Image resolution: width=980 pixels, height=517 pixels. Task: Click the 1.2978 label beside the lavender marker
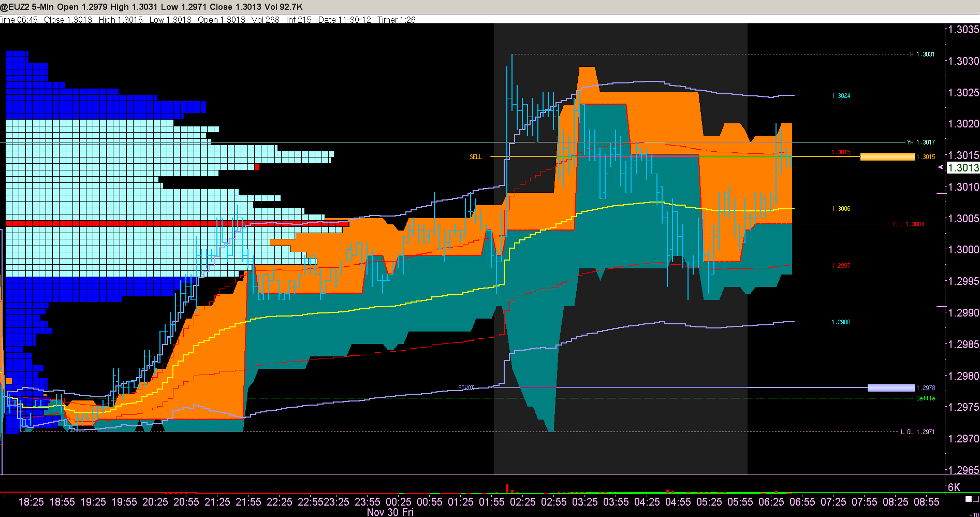click(x=926, y=388)
